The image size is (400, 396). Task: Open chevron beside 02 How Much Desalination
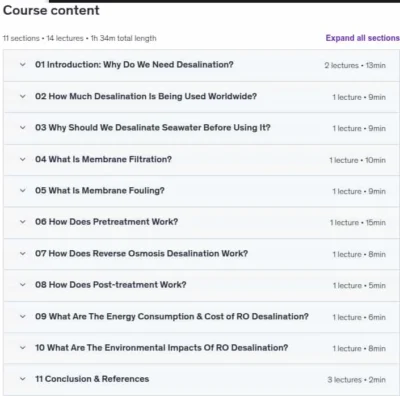[x=22, y=97]
